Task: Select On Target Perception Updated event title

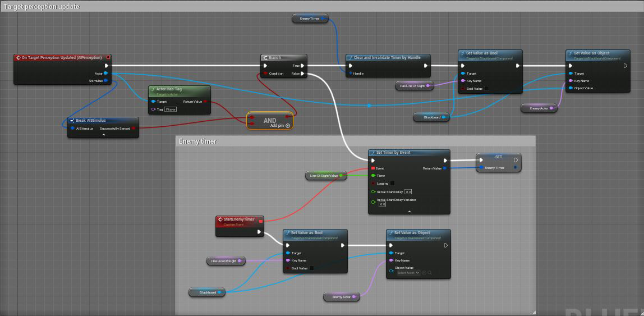Action: tap(62, 57)
